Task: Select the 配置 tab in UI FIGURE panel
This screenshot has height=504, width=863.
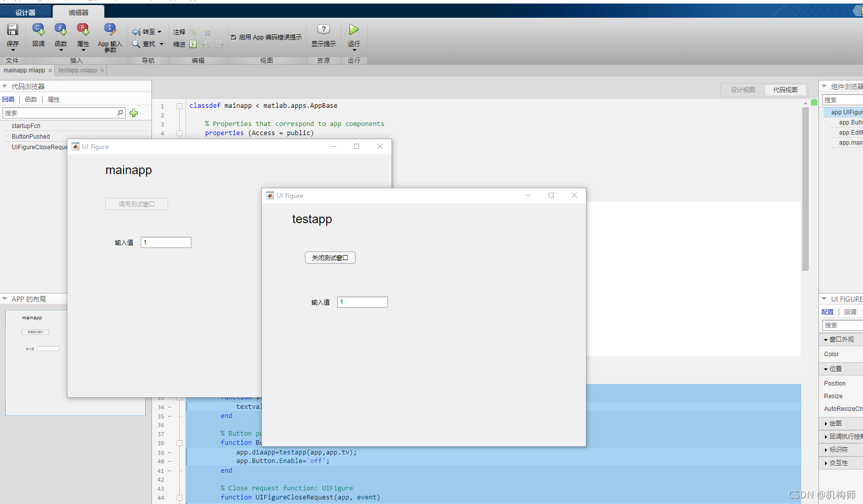Action: coord(828,312)
